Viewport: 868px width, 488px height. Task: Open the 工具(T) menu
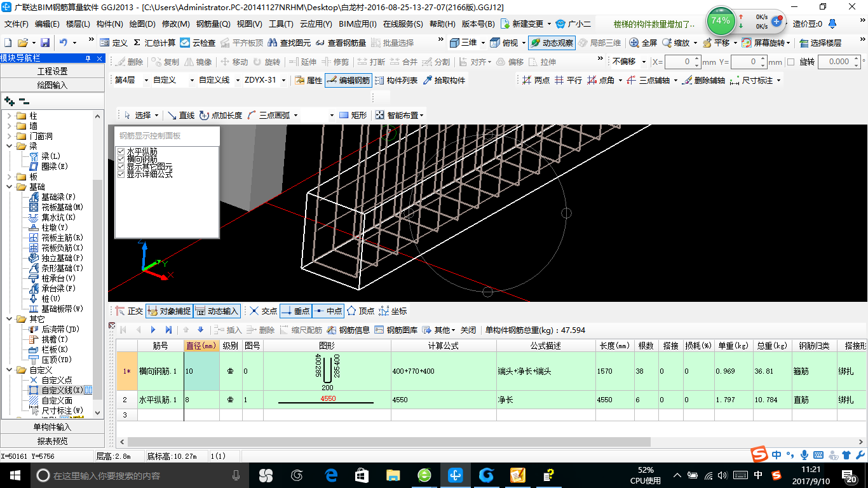point(281,24)
